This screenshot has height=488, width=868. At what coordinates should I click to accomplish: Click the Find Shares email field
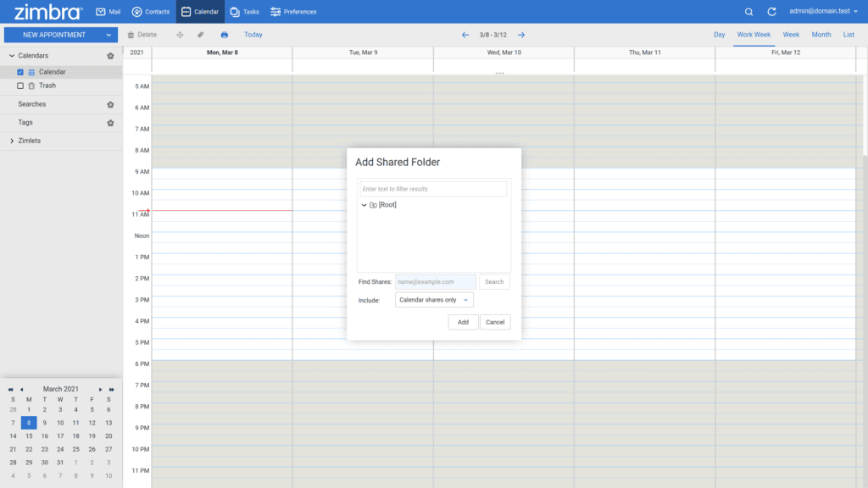click(436, 281)
